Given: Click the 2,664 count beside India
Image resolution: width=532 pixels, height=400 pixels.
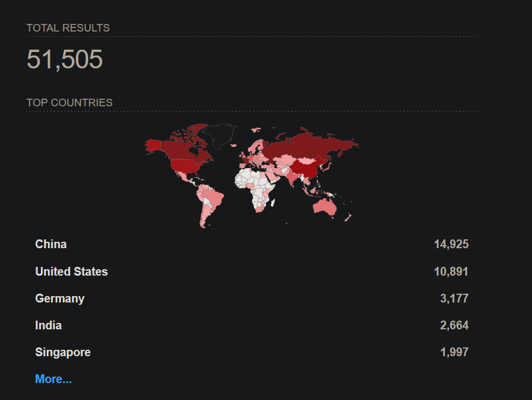Looking at the screenshot, I should (x=454, y=325).
